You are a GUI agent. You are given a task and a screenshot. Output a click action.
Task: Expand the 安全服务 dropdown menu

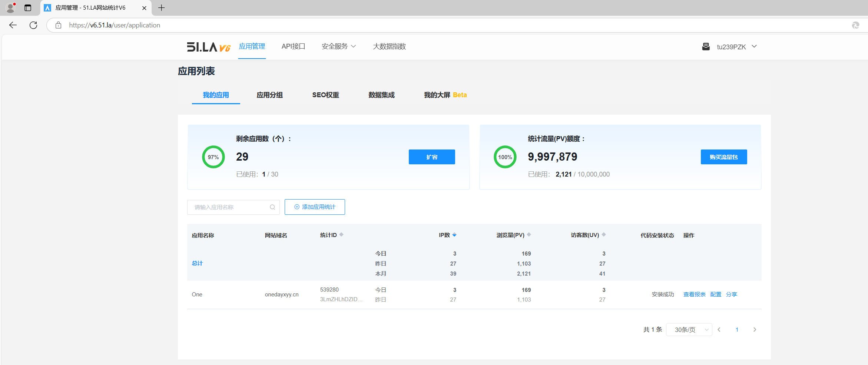pyautogui.click(x=339, y=46)
